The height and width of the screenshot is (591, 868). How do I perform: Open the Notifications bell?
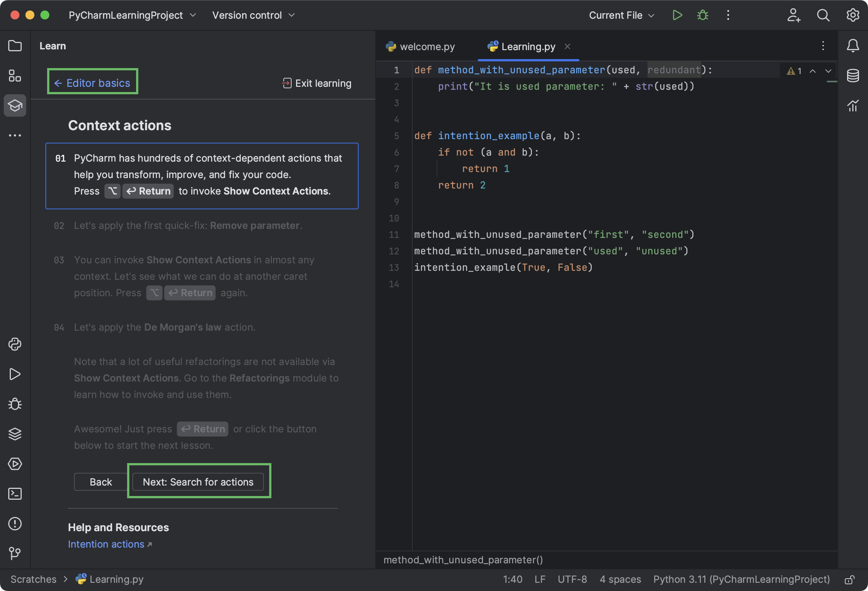point(853,46)
